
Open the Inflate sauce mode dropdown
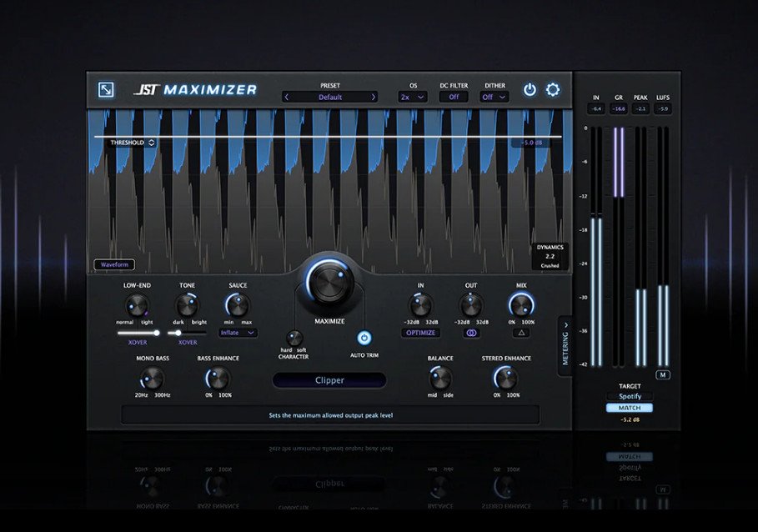[x=238, y=333]
